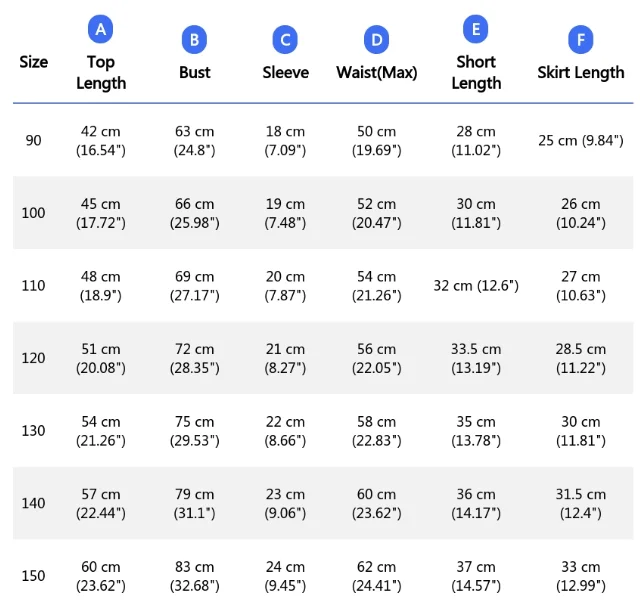Click the blue B circle icon
Viewport: 640px width, 610px height.
(194, 40)
